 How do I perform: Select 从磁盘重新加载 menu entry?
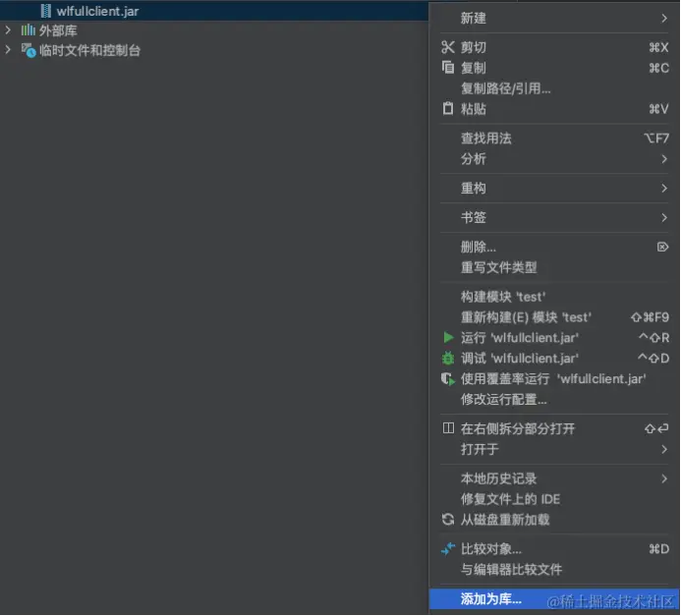coord(554,520)
